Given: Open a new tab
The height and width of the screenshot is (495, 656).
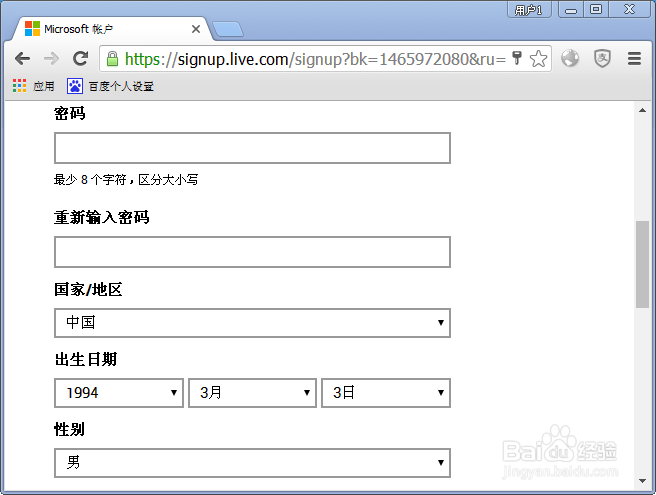Looking at the screenshot, I should point(228,29).
